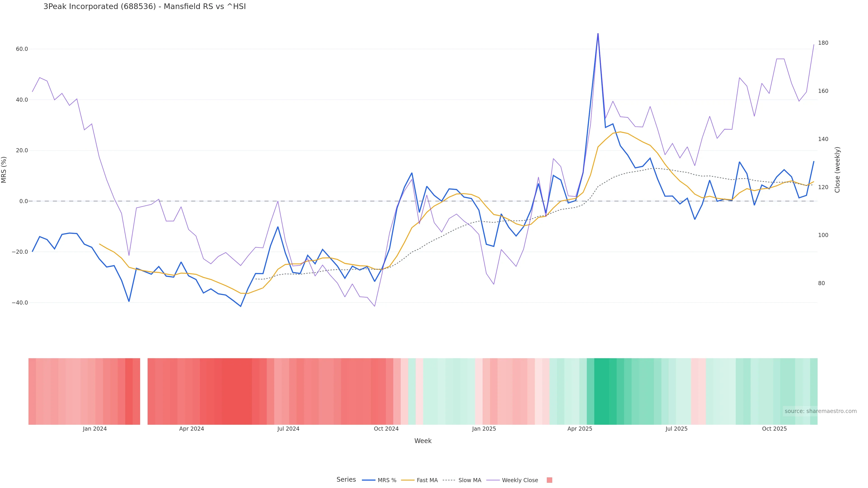Select the "Close (weekly)" right axis title
This screenshot has width=868, height=488.
pos(837,170)
